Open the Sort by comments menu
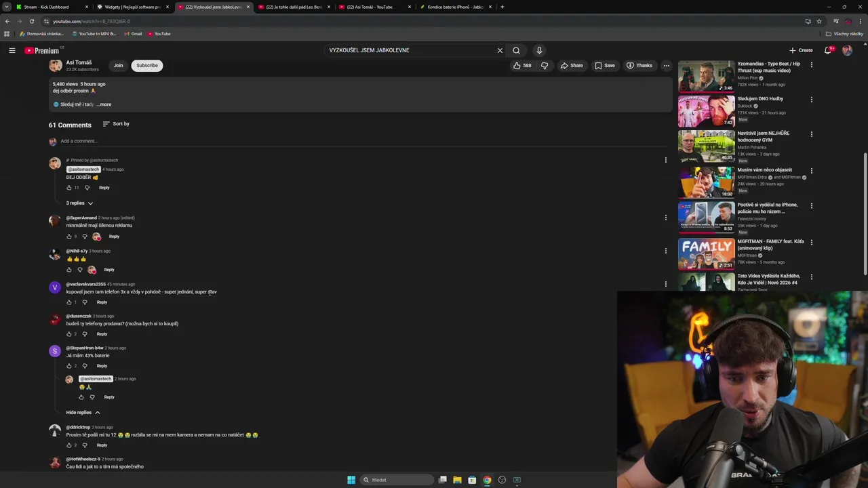Viewport: 868px width, 488px height. pos(116,124)
